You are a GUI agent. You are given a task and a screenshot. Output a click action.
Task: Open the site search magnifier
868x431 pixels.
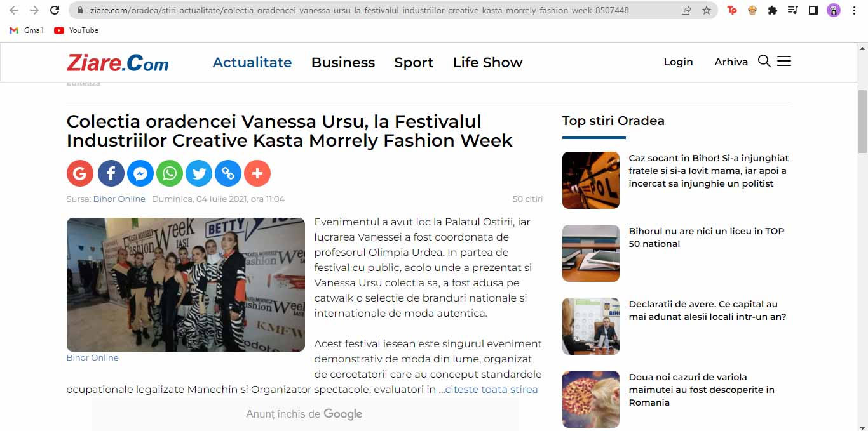click(x=764, y=61)
